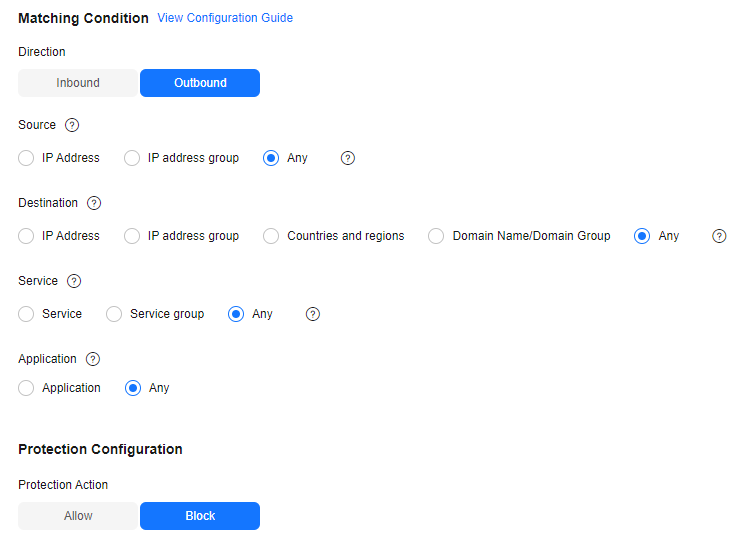Set Protection Action to Allow
The width and height of the screenshot is (752, 541).
(78, 516)
